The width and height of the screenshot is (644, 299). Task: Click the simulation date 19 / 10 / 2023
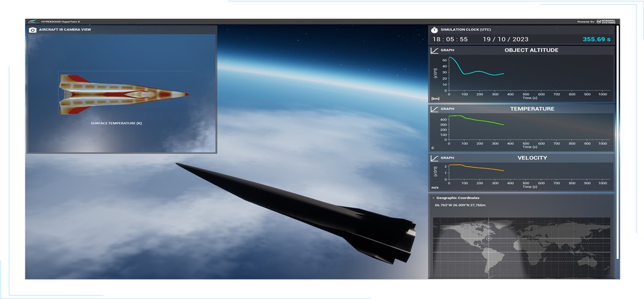(x=506, y=39)
